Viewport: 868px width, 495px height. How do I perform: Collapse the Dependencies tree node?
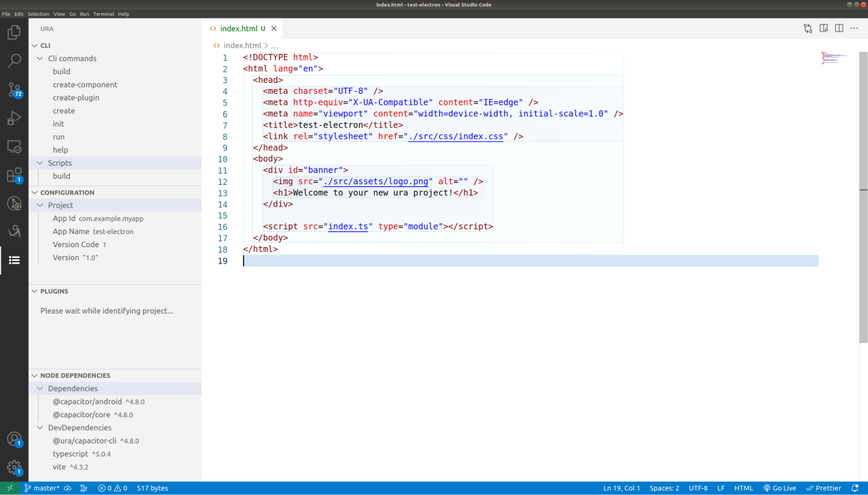point(115,388)
